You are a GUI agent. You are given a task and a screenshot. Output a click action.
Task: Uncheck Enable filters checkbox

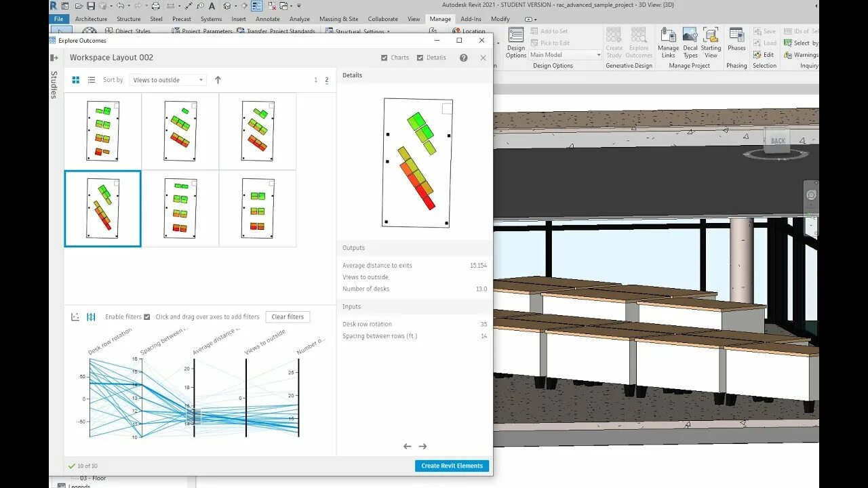click(x=147, y=317)
